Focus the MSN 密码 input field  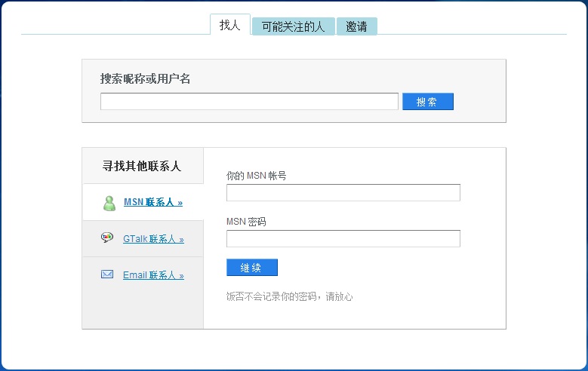pyautogui.click(x=343, y=239)
